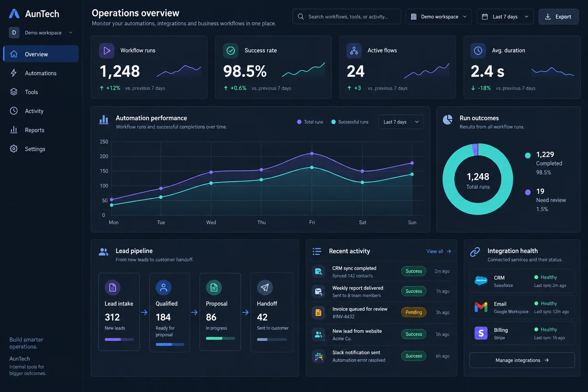The image size is (588, 392).
Task: Click the Run outcomes pie icon
Action: tap(447, 120)
